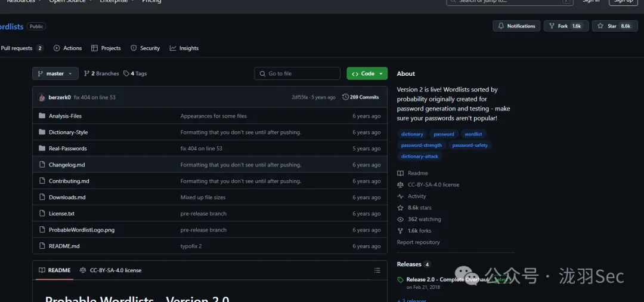Click berzerk0 avatar image
Screen dimensions: 644x302
coord(42,97)
